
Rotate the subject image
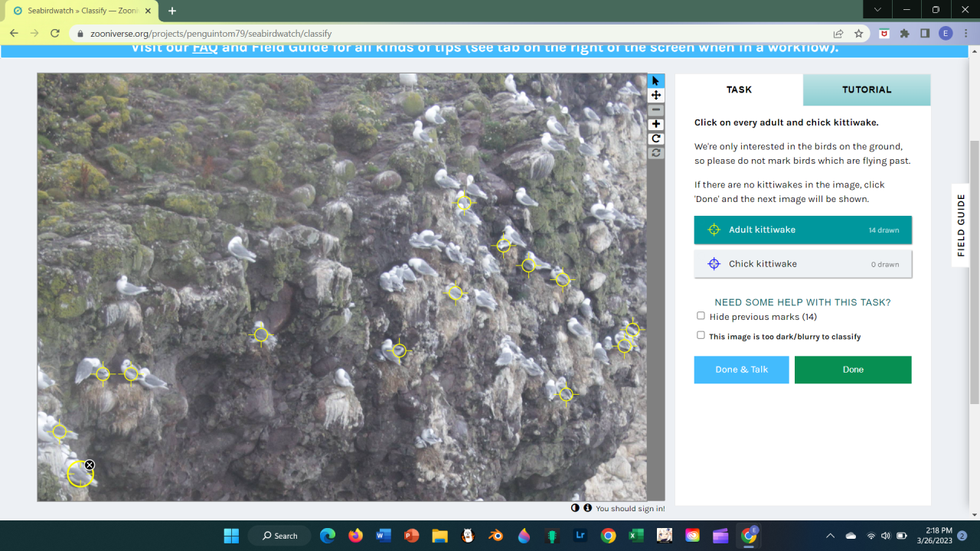click(x=656, y=139)
